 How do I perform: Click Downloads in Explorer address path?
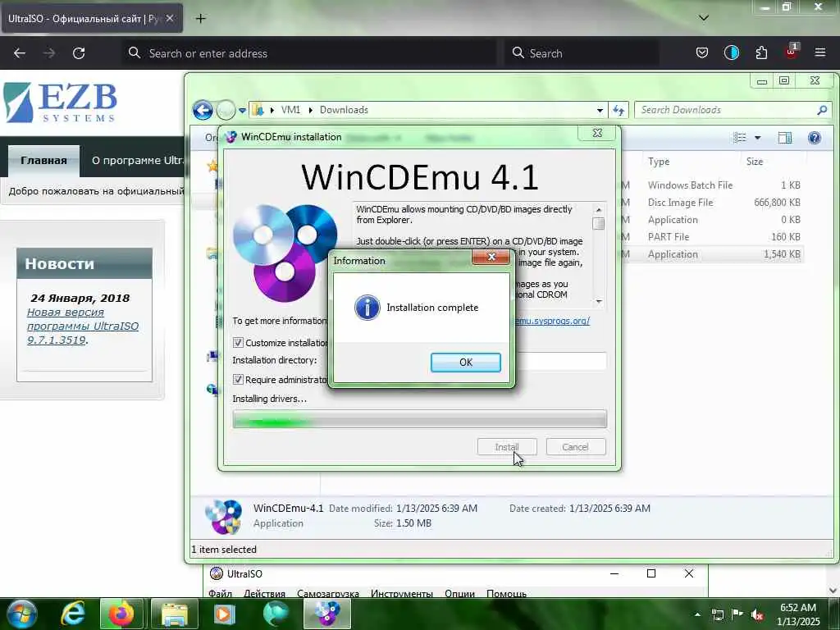pos(344,110)
